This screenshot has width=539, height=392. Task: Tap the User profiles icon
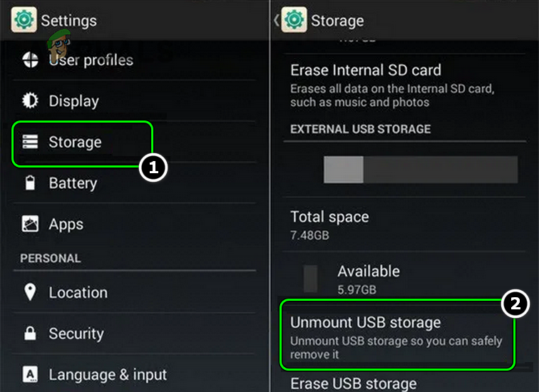(x=31, y=60)
